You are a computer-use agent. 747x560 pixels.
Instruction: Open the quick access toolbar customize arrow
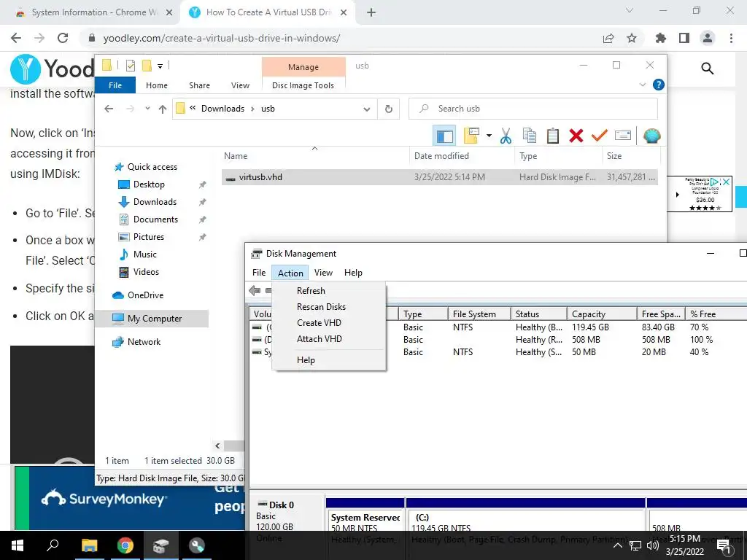coord(160,66)
